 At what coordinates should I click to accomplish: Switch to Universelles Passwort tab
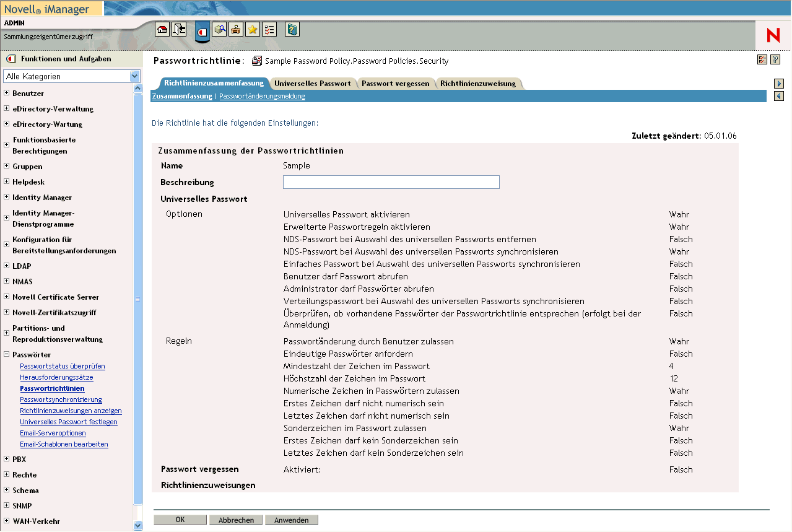pos(313,84)
